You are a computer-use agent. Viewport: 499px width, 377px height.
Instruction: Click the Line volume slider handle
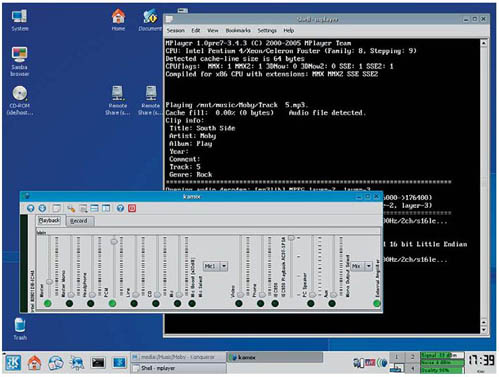click(x=136, y=295)
